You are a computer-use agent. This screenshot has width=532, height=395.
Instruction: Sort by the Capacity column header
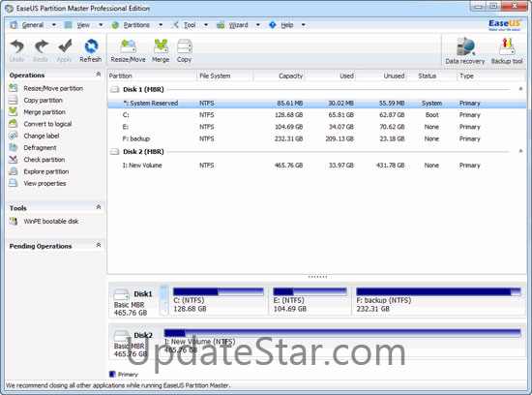point(279,76)
